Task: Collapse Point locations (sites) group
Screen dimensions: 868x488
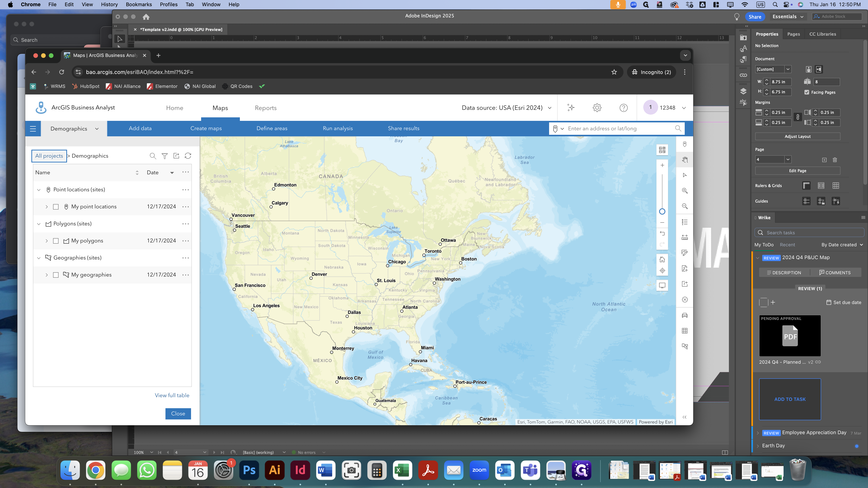Action: coord(39,190)
